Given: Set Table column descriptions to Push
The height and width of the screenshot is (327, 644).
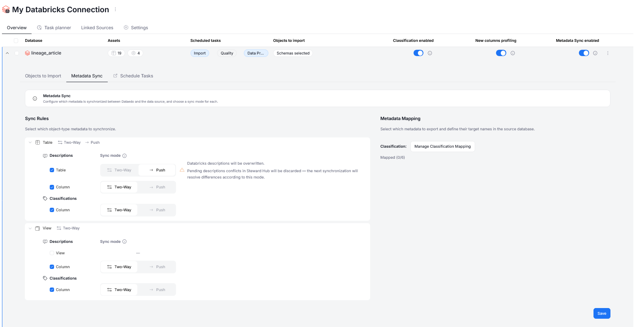Looking at the screenshot, I should (x=157, y=187).
